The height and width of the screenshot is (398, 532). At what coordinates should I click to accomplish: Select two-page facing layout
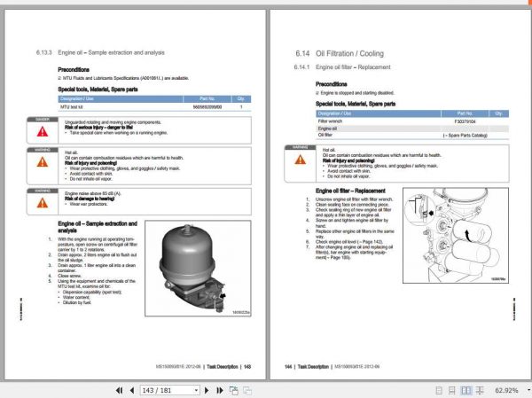[x=466, y=391]
